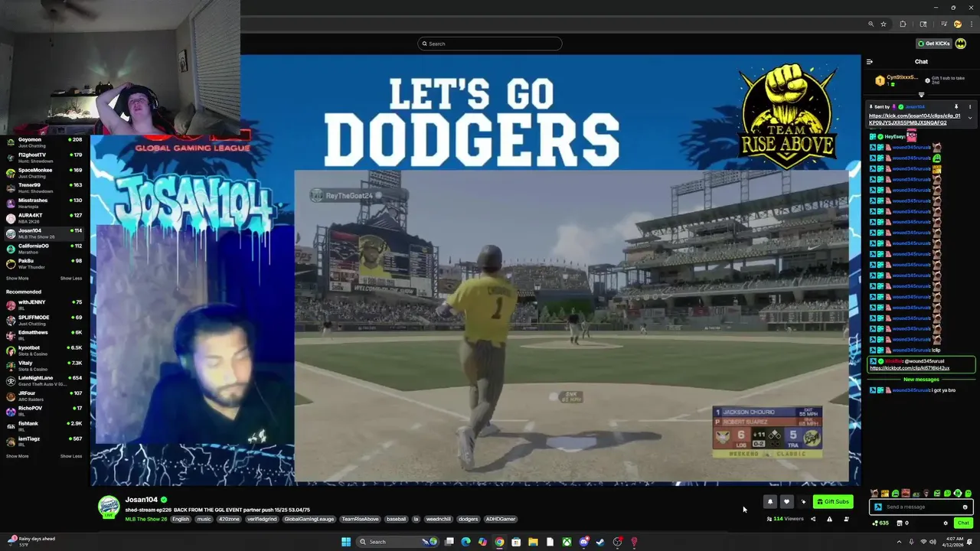This screenshot has height=551, width=980.
Task: Click the Josan104 streamer avatar
Action: [x=109, y=507]
